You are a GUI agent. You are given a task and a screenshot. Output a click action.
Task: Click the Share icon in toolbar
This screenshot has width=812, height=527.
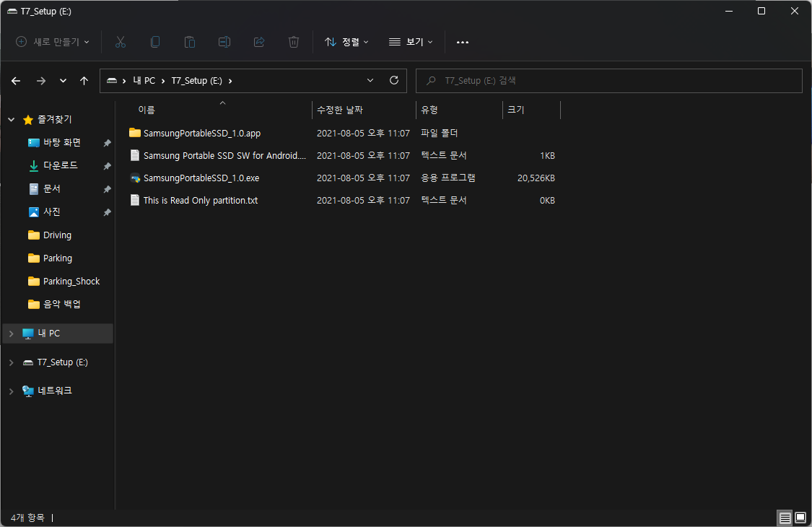tap(259, 42)
